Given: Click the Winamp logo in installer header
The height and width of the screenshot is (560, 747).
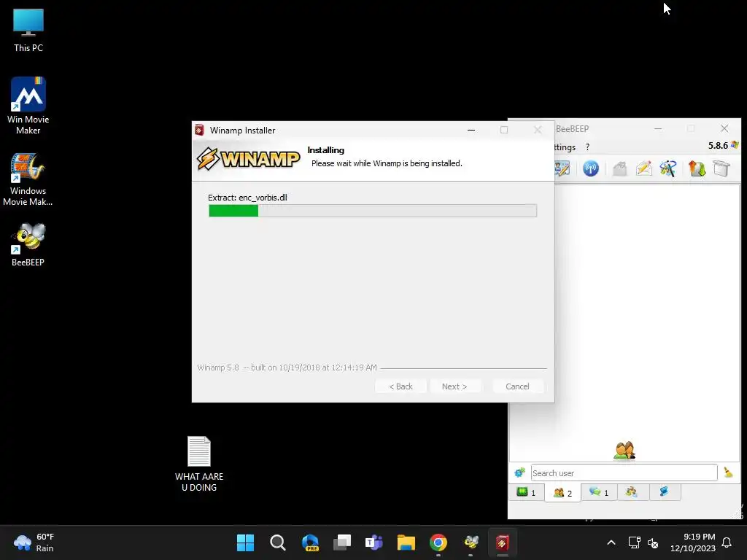Looking at the screenshot, I should pyautogui.click(x=249, y=158).
